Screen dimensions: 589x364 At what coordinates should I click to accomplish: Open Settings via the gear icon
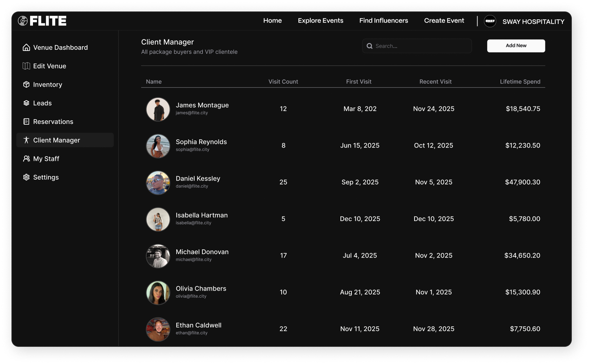pyautogui.click(x=26, y=177)
